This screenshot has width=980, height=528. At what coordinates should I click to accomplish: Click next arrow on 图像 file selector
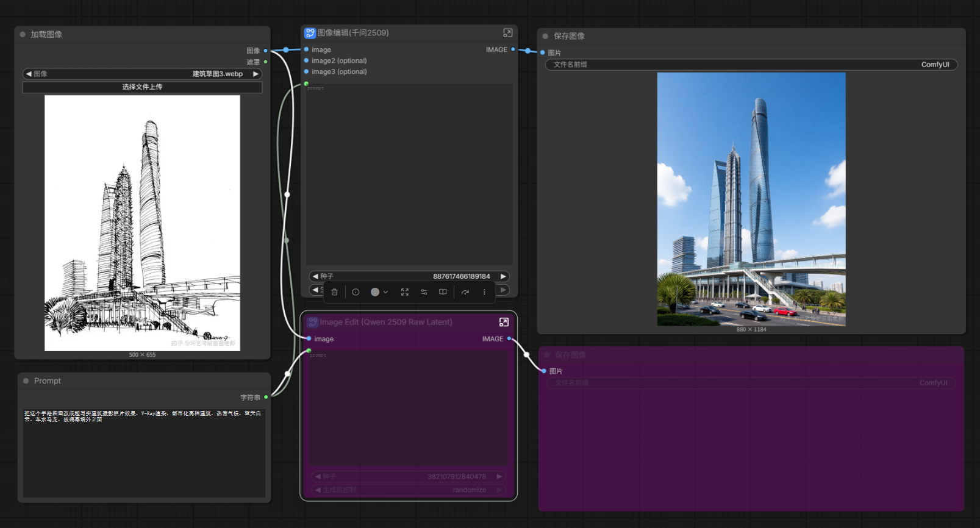point(256,74)
